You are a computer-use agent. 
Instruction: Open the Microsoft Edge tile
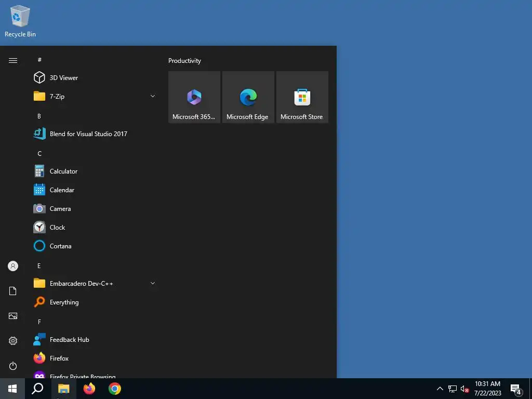click(x=248, y=97)
